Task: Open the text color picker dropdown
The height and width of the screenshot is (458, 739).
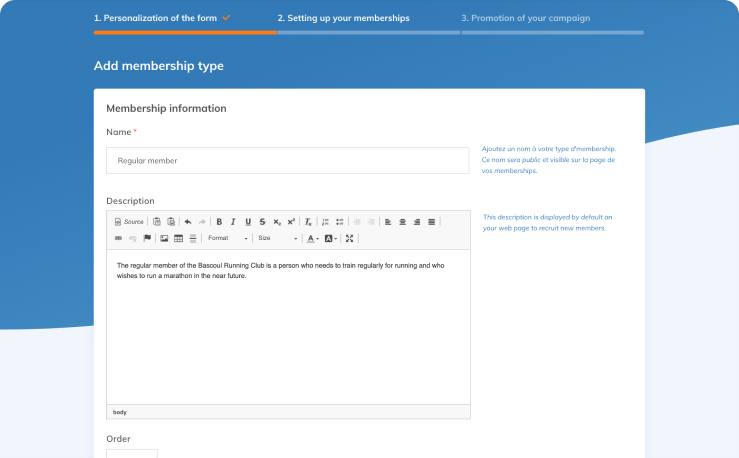Action: (313, 238)
